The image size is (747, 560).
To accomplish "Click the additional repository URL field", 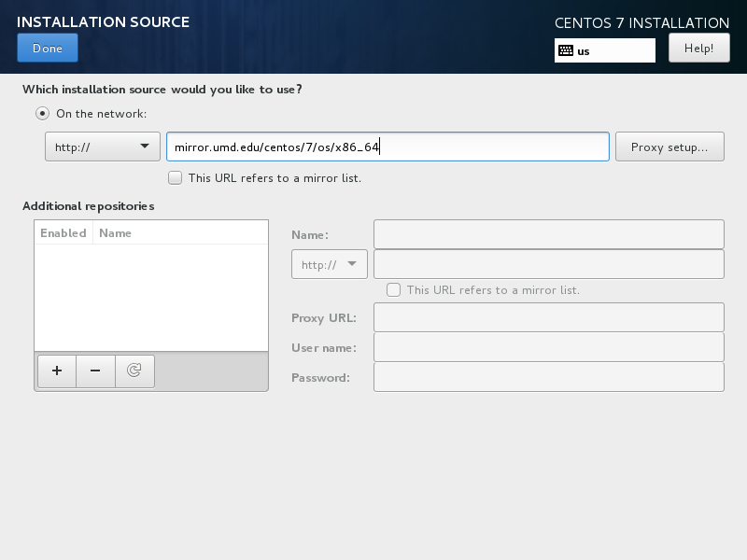I will pos(548,264).
